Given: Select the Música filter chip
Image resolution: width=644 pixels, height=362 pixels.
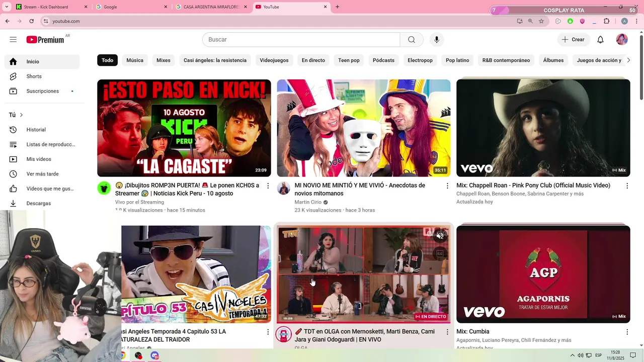Looking at the screenshot, I should [135, 60].
